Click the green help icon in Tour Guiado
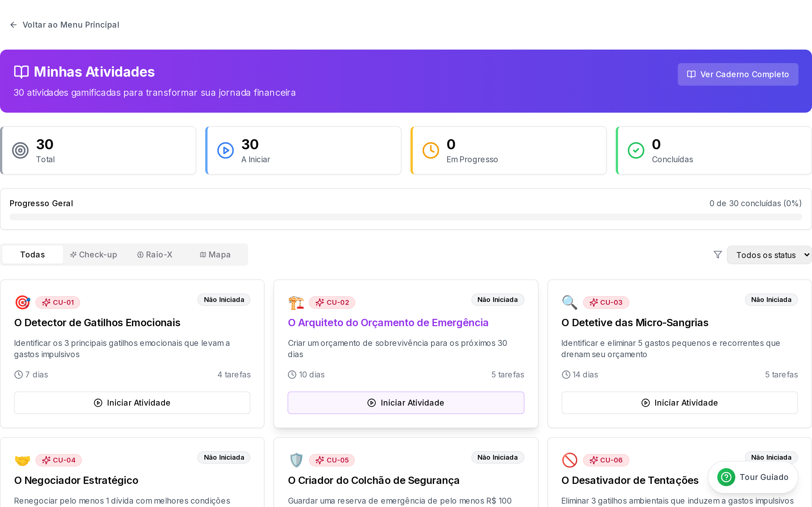Viewport: 812px width, 507px height. tap(726, 477)
